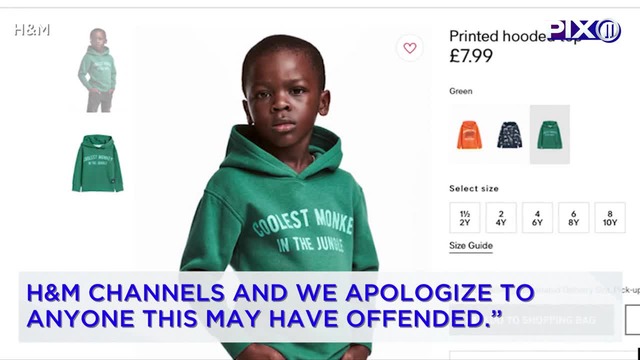Choose size 8-10Y
This screenshot has height=360, width=640.
pos(610,218)
